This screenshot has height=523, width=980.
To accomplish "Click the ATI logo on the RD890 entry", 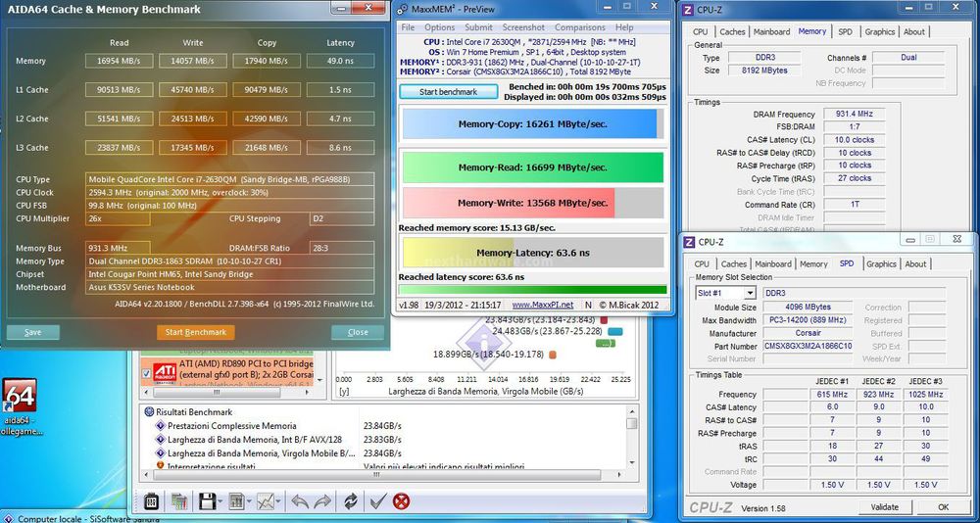I will [x=165, y=373].
